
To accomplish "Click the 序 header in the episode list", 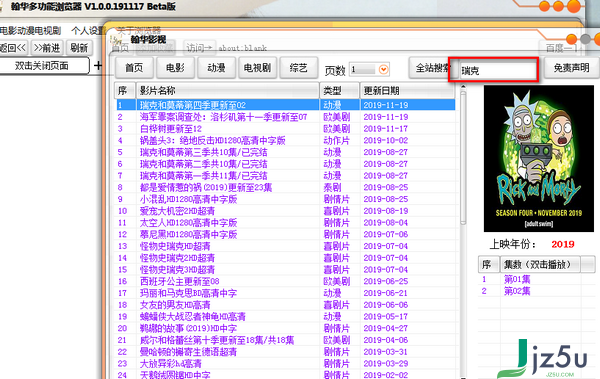I will tap(489, 265).
